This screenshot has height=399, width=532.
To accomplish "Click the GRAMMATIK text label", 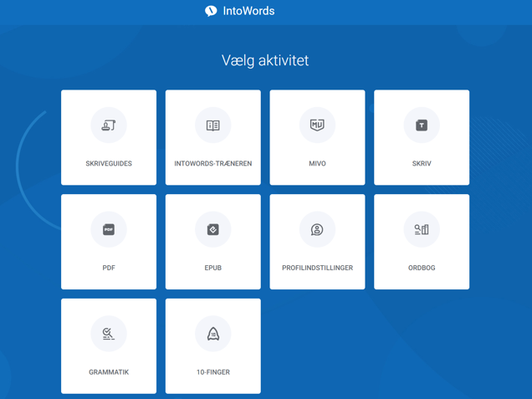I will tap(109, 372).
